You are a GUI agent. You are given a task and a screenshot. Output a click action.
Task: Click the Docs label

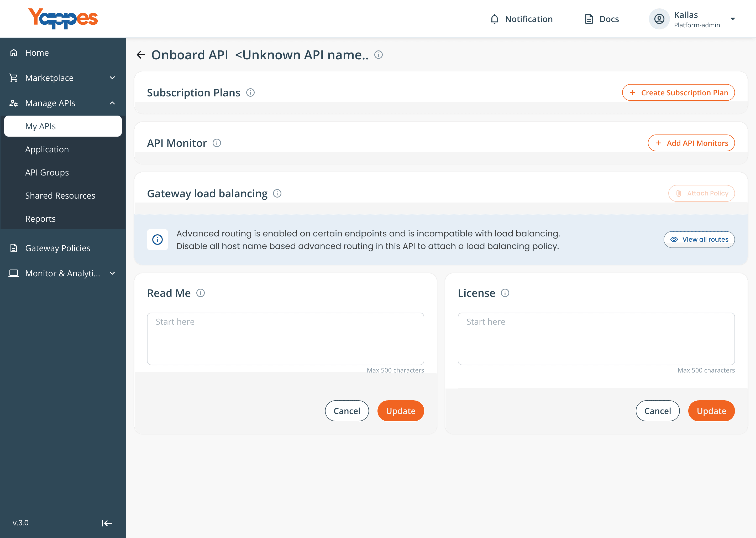coord(609,19)
